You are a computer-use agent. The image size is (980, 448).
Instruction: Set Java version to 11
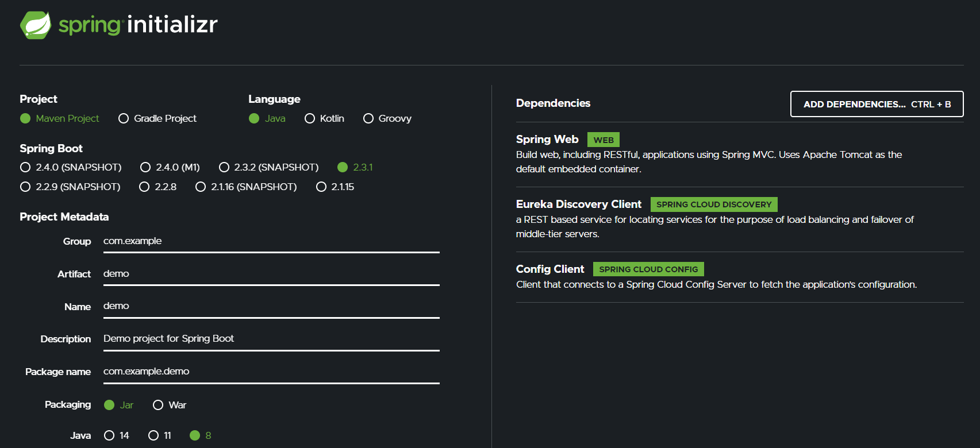153,435
